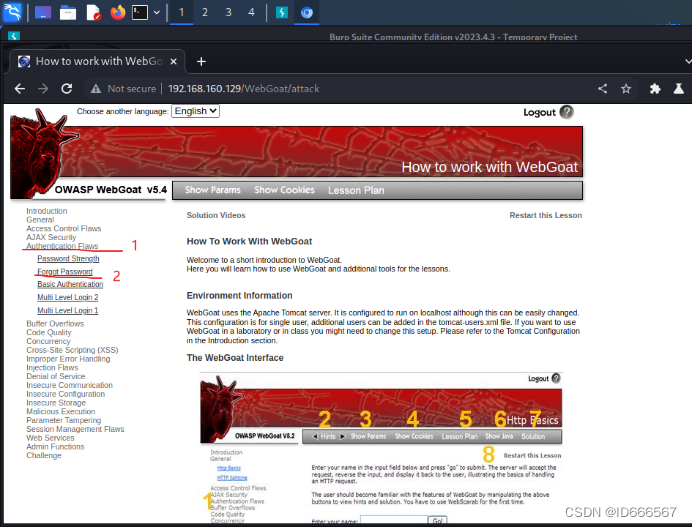Screen dimensions: 692x527
Task: Click the help question mark icon
Action: [x=567, y=112]
